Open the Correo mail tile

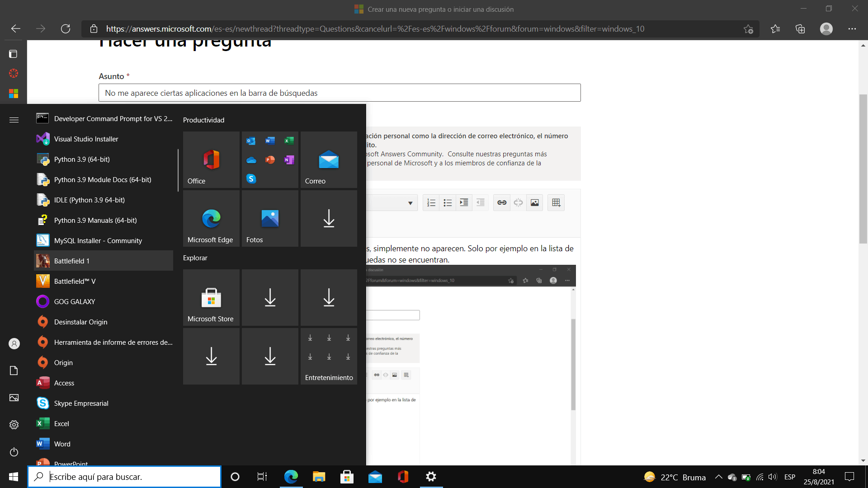coord(329,160)
